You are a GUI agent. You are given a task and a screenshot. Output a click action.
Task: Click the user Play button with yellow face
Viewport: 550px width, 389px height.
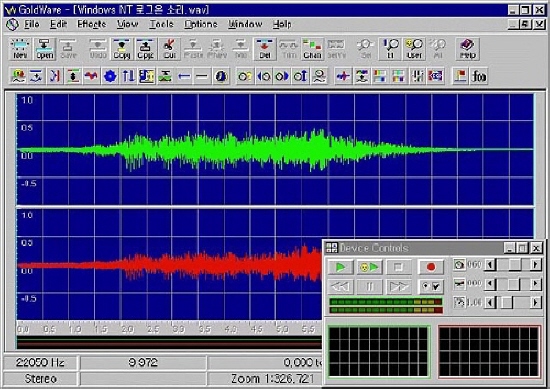(x=369, y=267)
